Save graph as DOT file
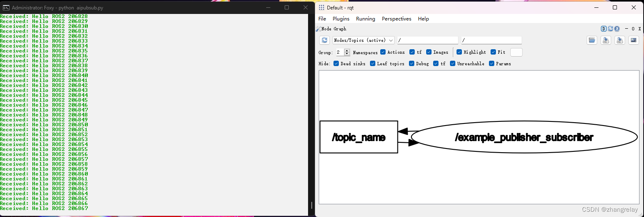This screenshot has height=217, width=644. 606,40
